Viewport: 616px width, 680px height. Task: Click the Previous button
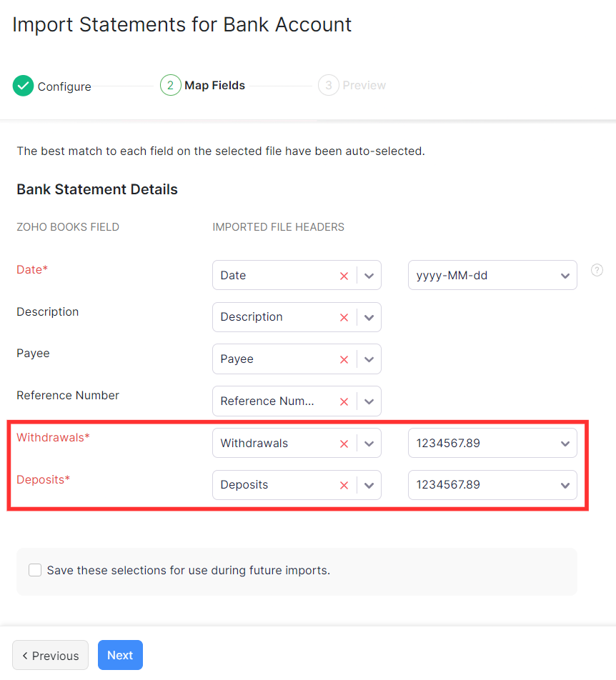(50, 655)
